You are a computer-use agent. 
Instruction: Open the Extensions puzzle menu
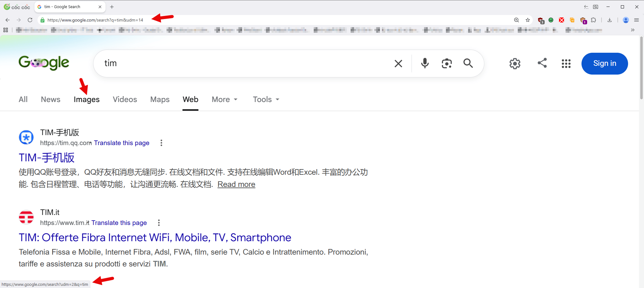coord(593,20)
